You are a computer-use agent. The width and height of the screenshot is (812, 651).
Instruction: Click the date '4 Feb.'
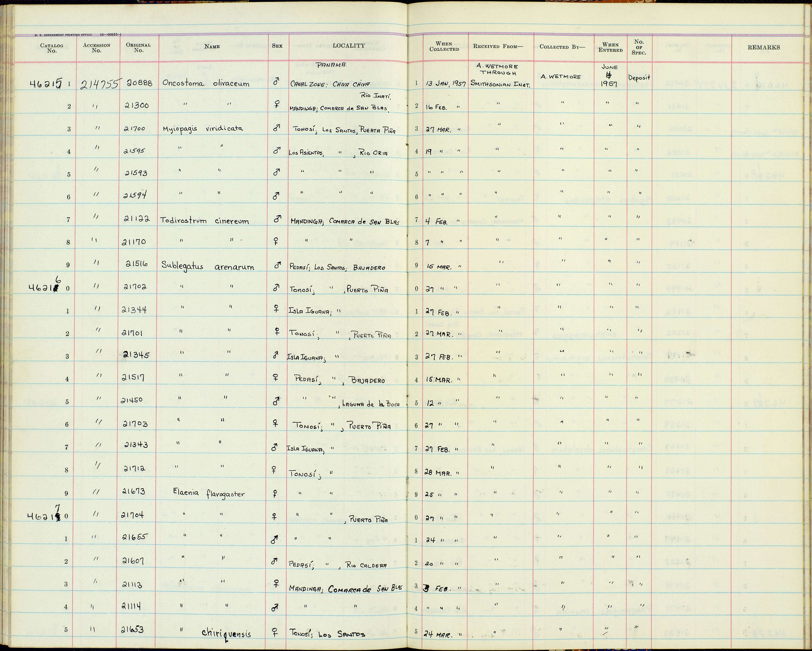point(437,222)
